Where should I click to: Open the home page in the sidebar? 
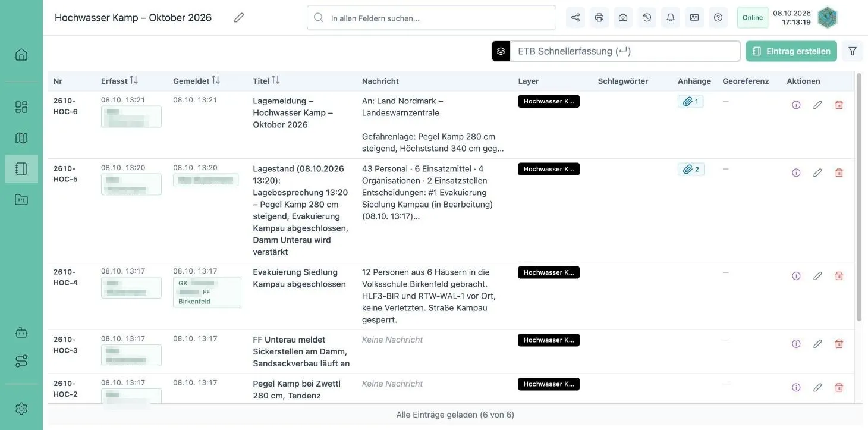21,55
